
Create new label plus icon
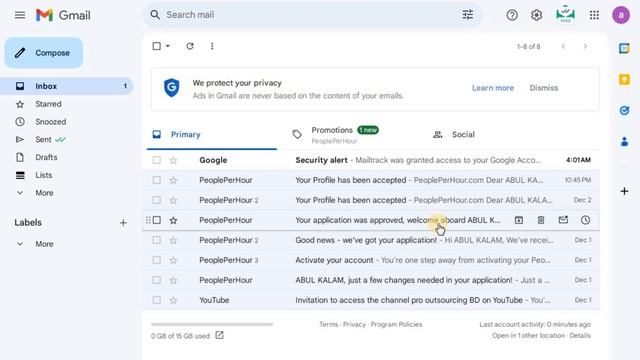click(123, 223)
